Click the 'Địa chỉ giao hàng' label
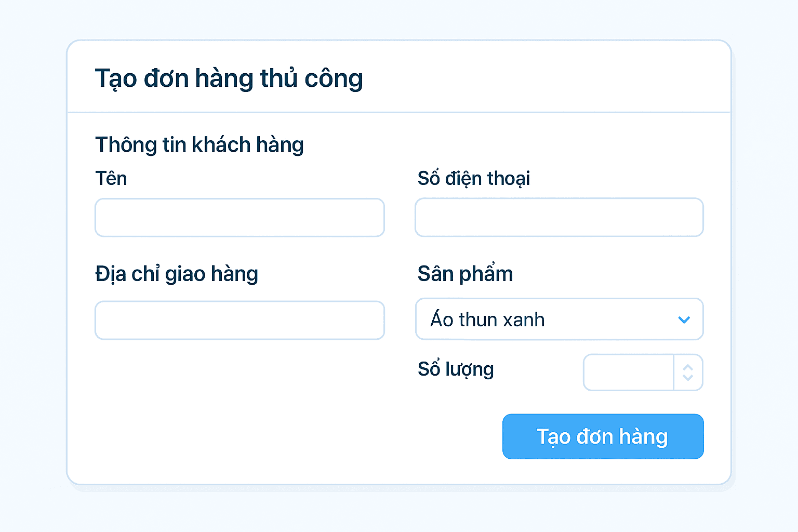The width and height of the screenshot is (798, 532). pos(177,274)
